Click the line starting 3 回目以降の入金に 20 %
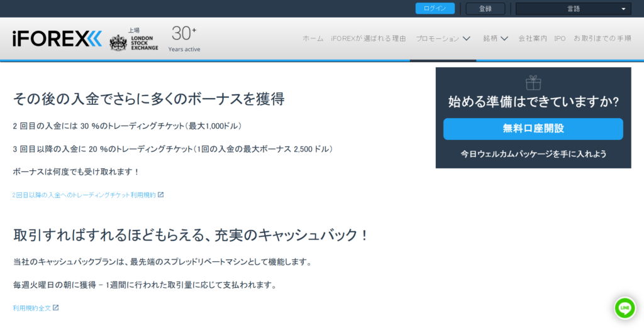Image resolution: width=644 pixels, height=331 pixels. 173,149
